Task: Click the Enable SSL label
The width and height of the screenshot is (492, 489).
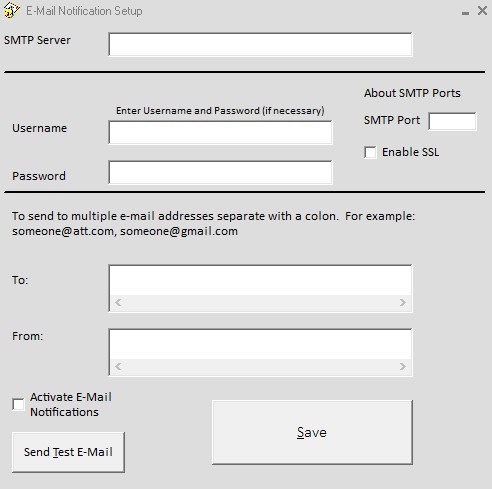Action: [x=410, y=152]
